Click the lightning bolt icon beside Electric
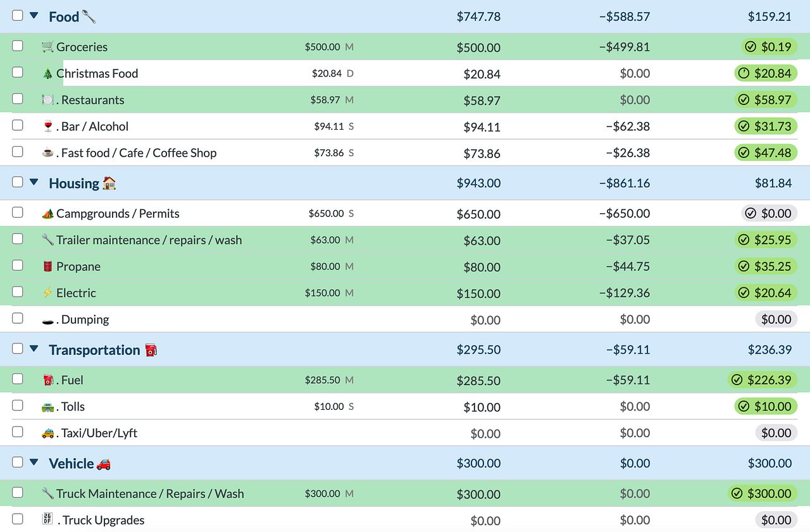 [47, 293]
